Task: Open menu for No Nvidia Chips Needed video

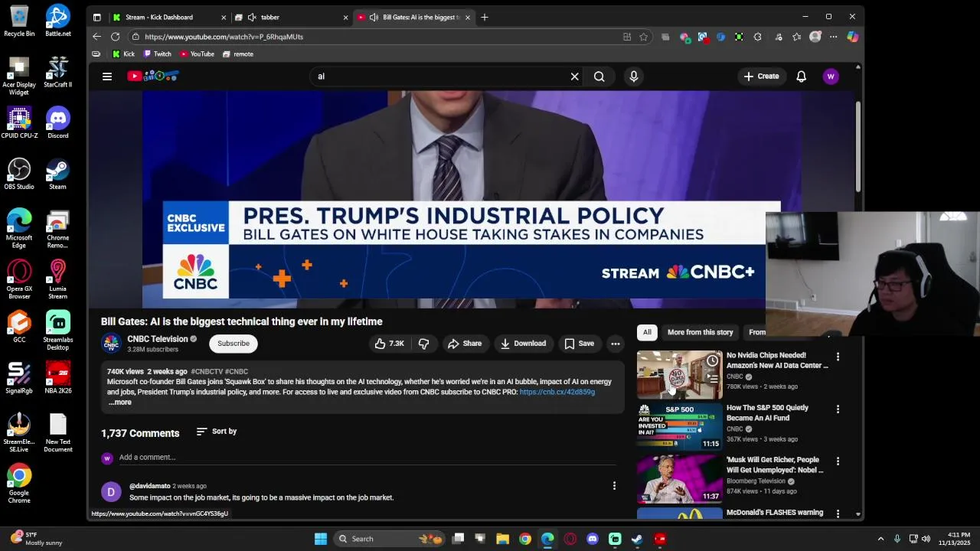Action: pos(838,357)
